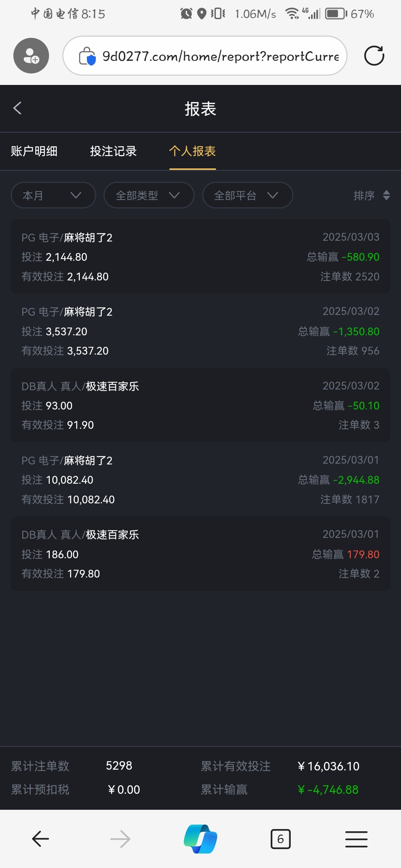Expand the 全部平台 platform dropdown
Viewport: 401px width, 868px height.
click(x=247, y=195)
